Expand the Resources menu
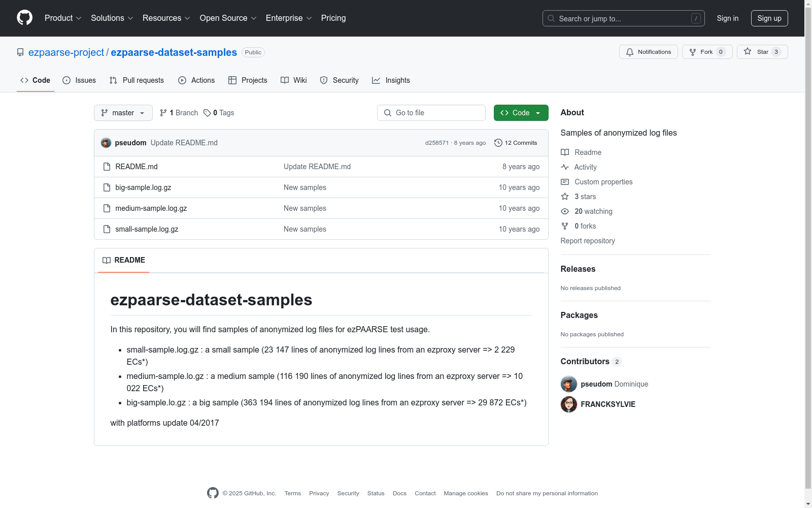Screen dimensions: 812x508 coord(166,18)
